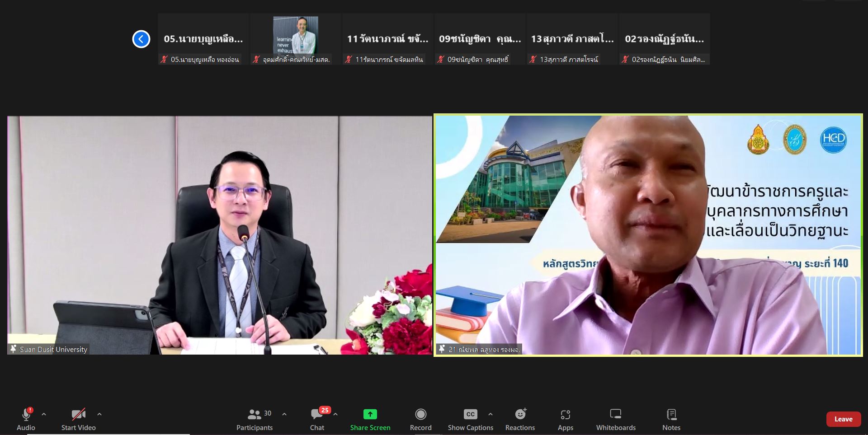Expand the Participants options caret
Viewport: 868px width, 435px height.
click(284, 414)
